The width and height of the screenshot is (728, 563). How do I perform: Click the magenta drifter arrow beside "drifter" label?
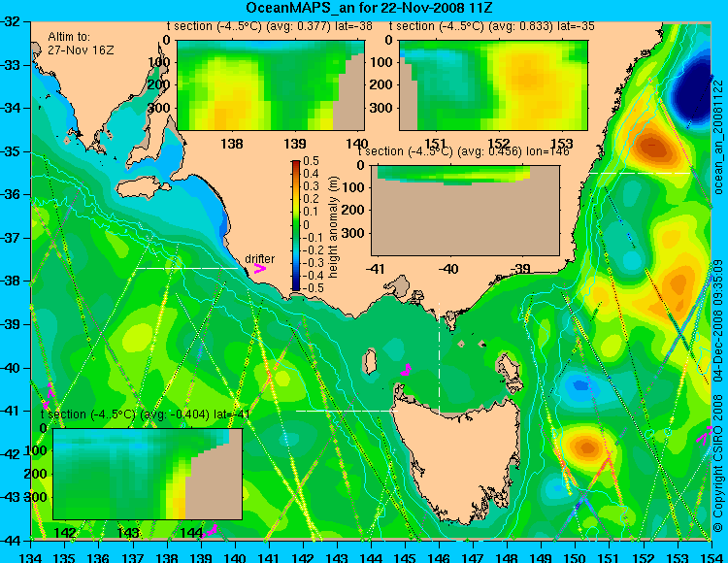(x=259, y=268)
